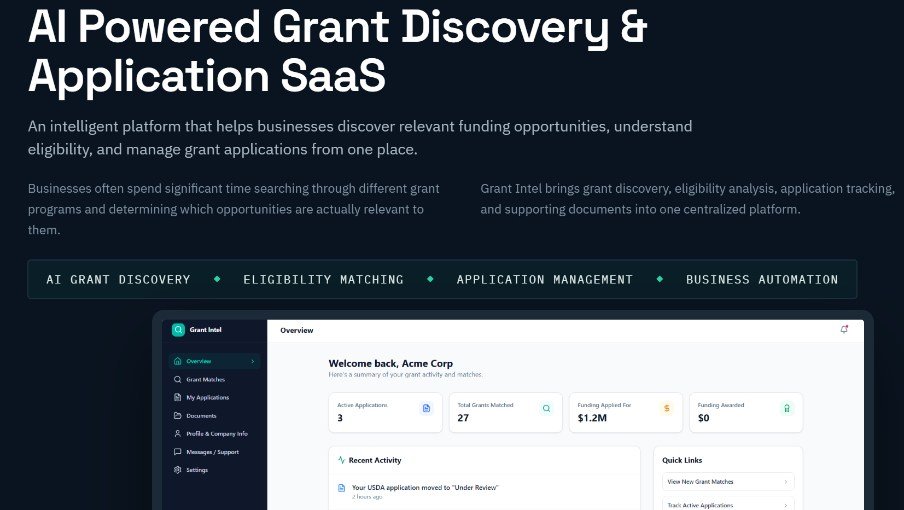Viewport: 904px width, 510px height.
Task: Click the "27" grants matched value
Action: click(463, 418)
